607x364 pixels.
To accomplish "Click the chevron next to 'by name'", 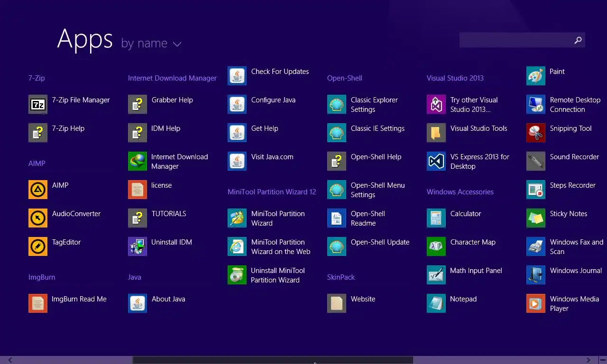I will click(x=177, y=44).
